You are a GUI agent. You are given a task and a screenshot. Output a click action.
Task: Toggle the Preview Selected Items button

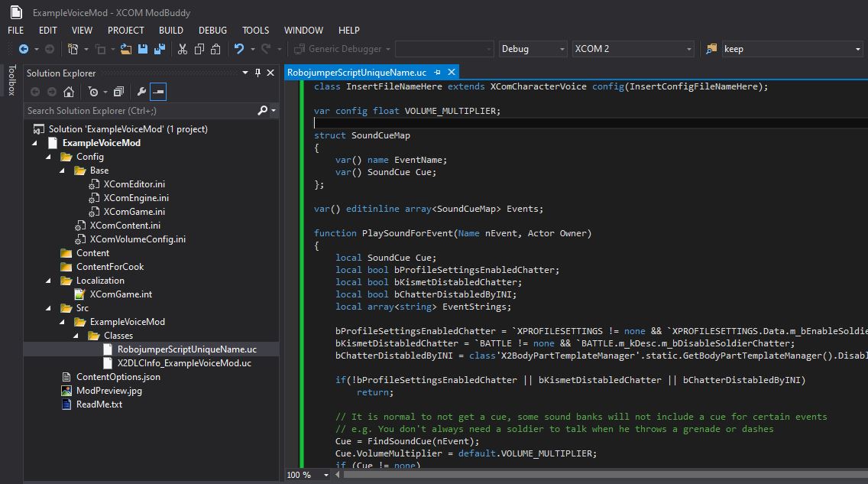click(158, 92)
